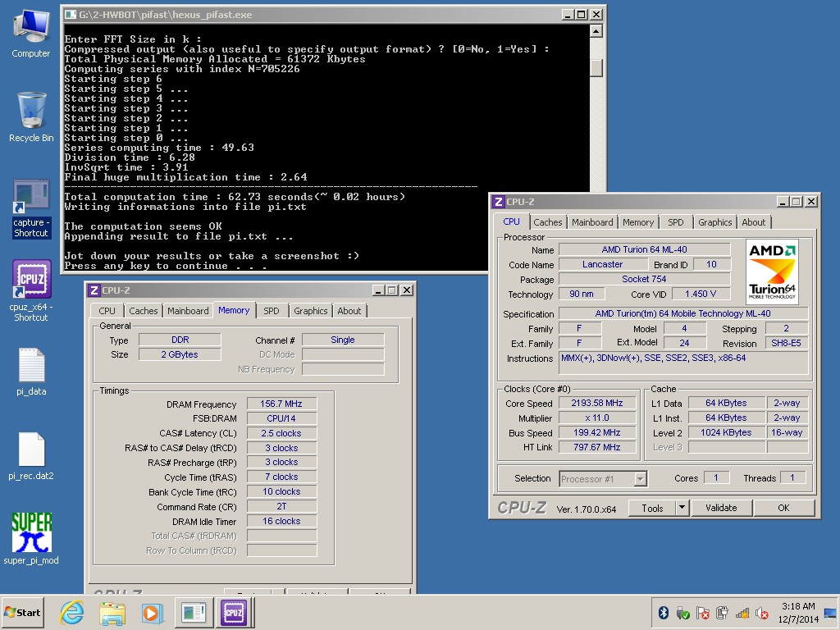
Task: Click the safely remove hardware tray icon
Action: [682, 613]
